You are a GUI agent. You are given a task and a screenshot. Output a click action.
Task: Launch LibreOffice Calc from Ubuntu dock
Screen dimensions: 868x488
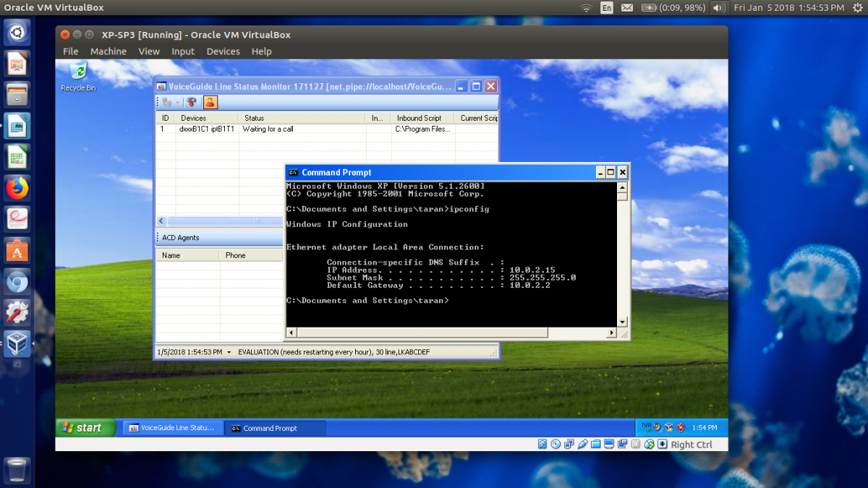coord(17,157)
